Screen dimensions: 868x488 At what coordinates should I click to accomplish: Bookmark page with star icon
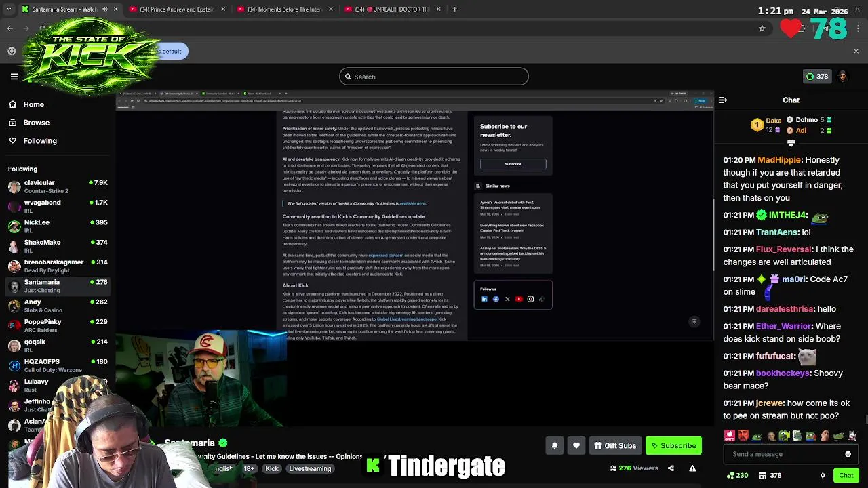coord(762,28)
